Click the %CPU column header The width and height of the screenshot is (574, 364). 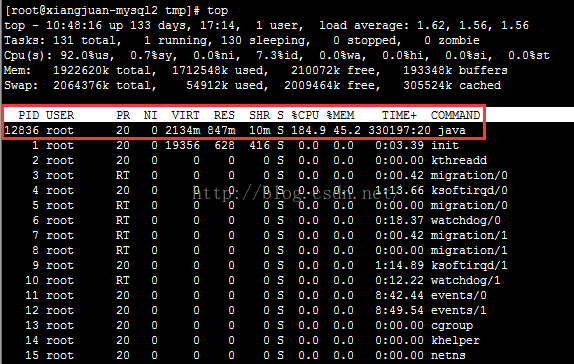[305, 115]
